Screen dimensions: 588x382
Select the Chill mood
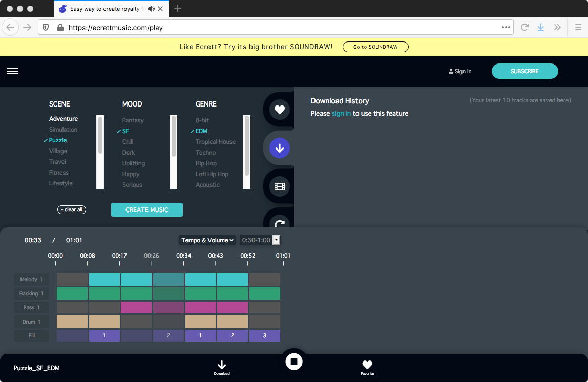click(128, 142)
